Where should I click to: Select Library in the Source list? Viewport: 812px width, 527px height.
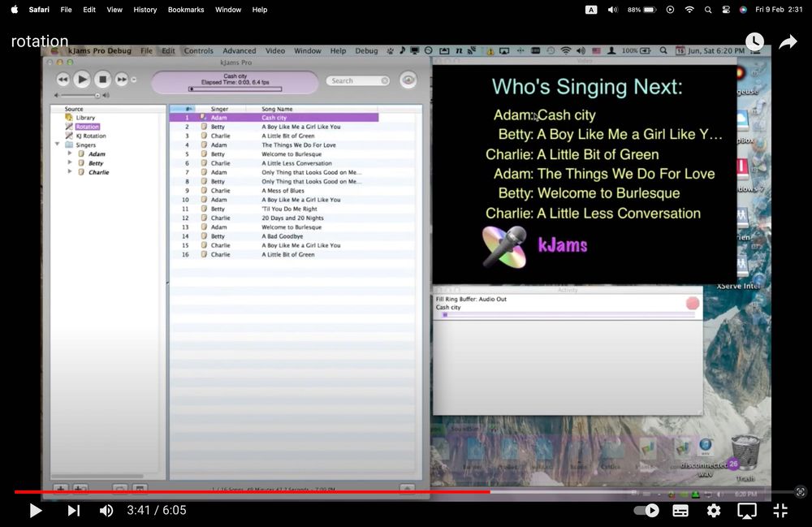(85, 118)
